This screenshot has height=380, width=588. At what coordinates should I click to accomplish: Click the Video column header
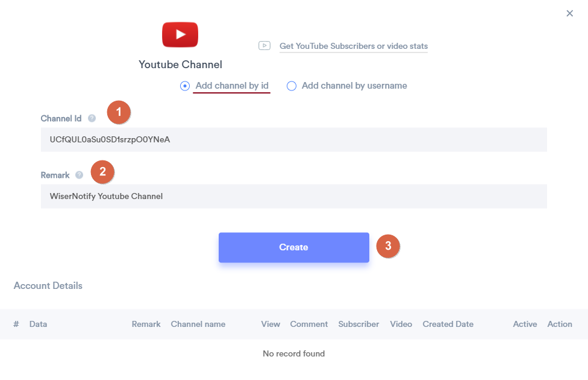pos(401,324)
